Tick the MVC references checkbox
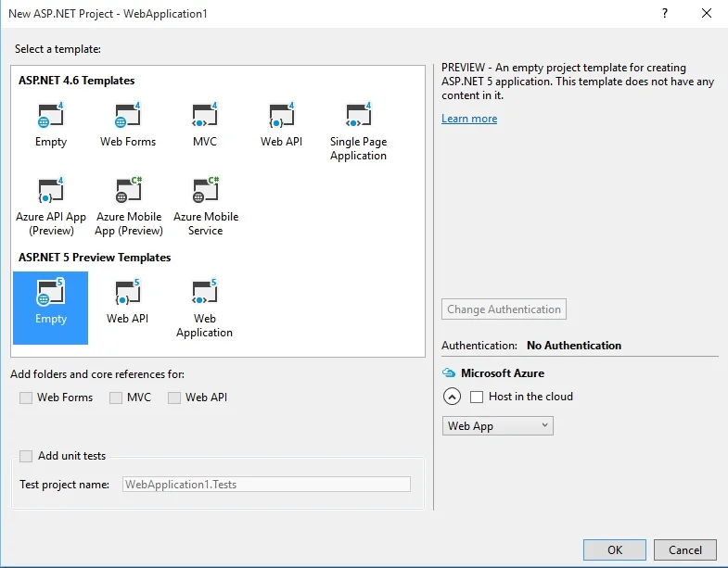The height and width of the screenshot is (568, 728). pyautogui.click(x=116, y=398)
